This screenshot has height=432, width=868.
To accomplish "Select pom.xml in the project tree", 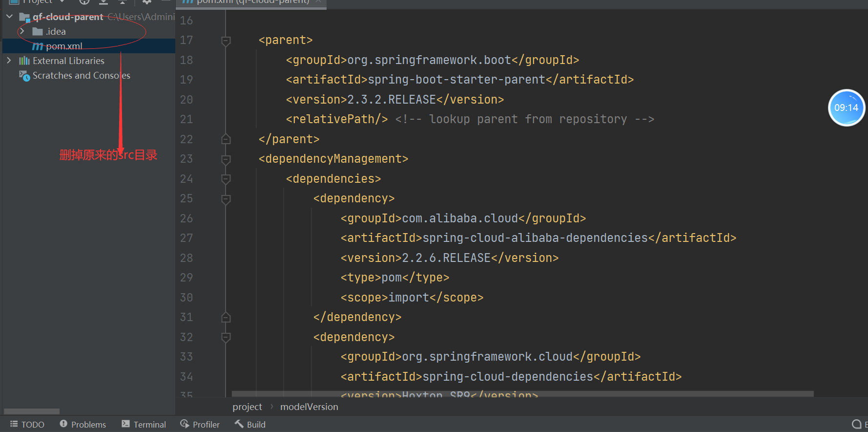I will [63, 46].
